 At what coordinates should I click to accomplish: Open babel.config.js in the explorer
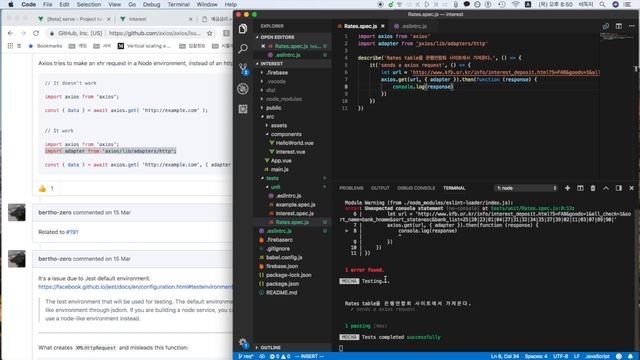284,258
